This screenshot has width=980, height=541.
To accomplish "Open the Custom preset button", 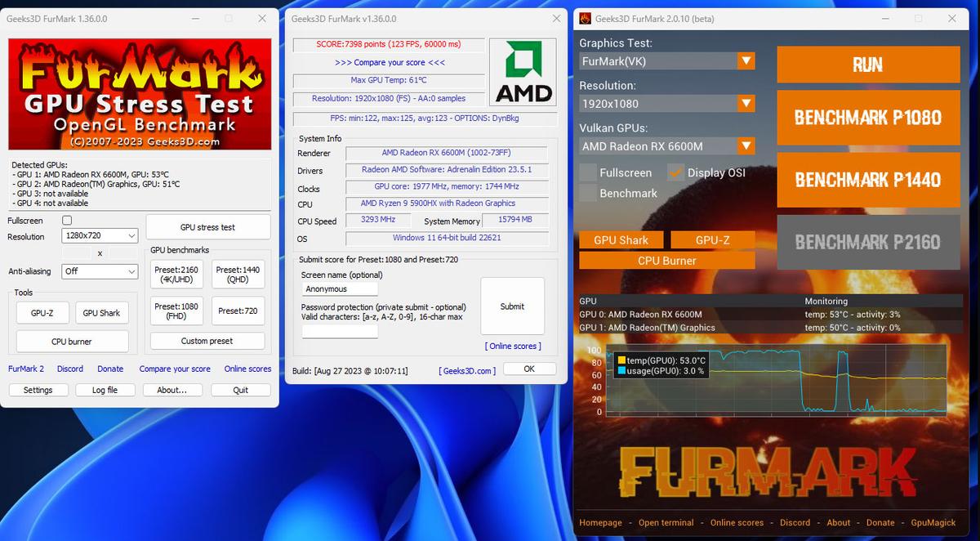I will tap(207, 341).
